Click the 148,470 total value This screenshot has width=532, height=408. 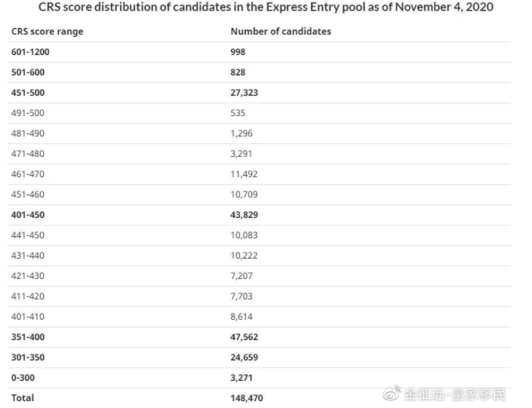point(247,398)
